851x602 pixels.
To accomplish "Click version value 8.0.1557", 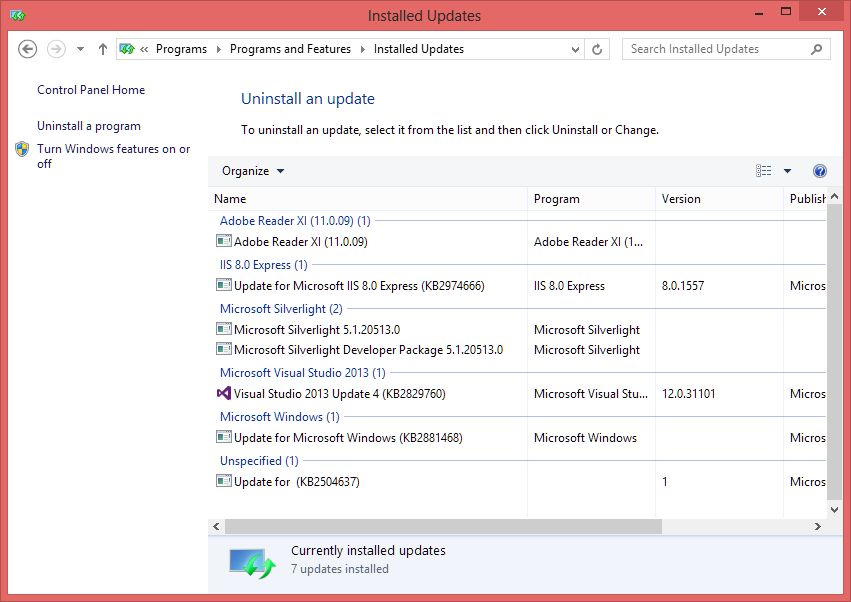I will click(x=683, y=286).
